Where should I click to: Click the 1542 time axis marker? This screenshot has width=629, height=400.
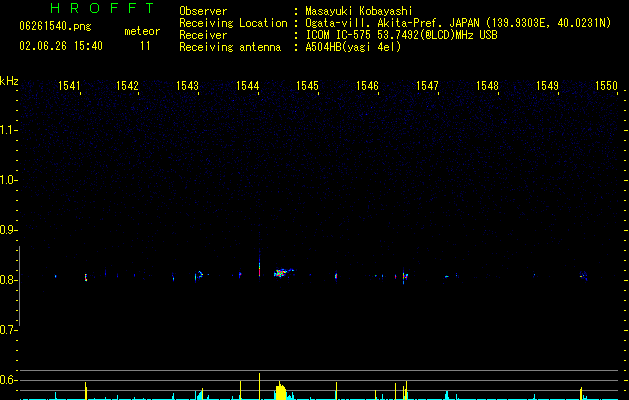click(127, 86)
